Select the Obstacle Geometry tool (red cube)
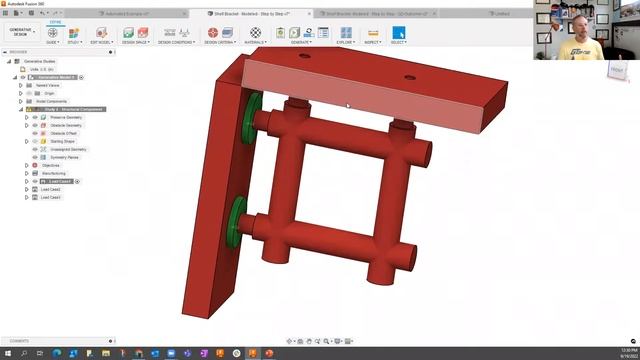The image size is (640, 360). (x=143, y=32)
